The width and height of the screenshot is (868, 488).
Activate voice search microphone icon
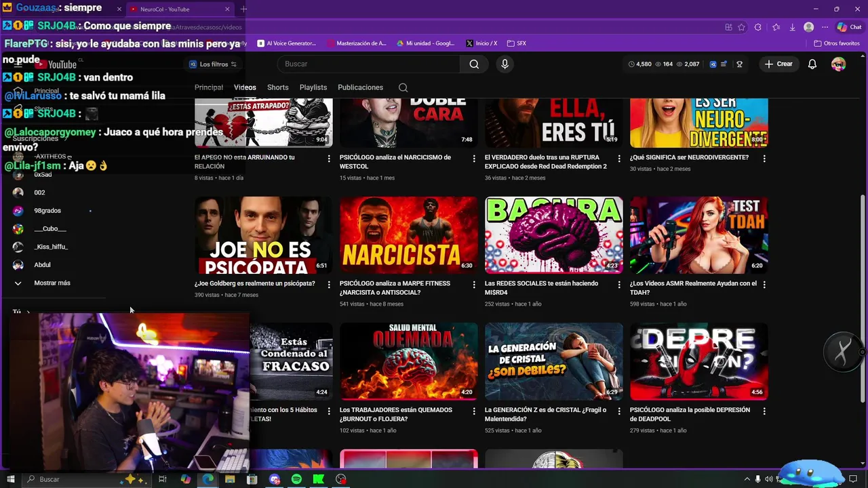pyautogui.click(x=505, y=64)
